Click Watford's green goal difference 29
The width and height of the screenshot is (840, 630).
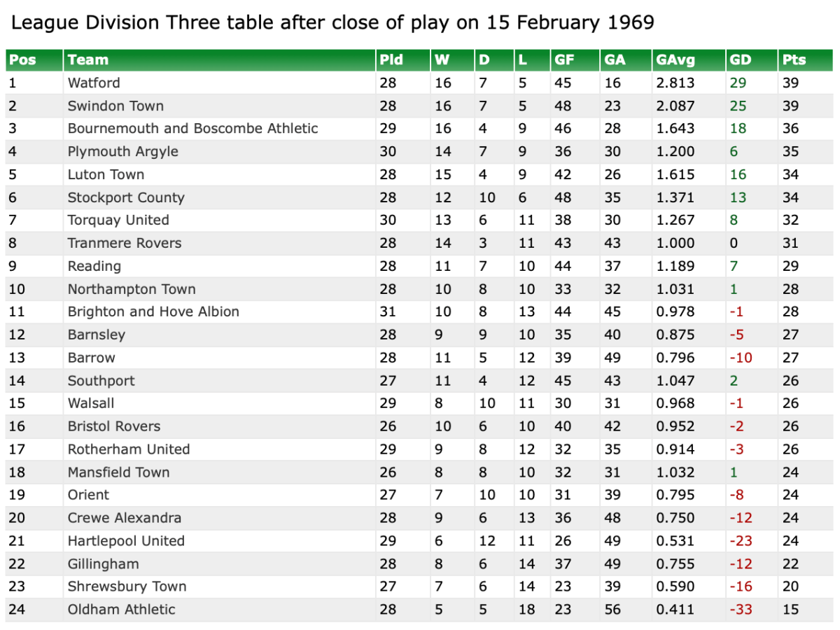point(738,83)
